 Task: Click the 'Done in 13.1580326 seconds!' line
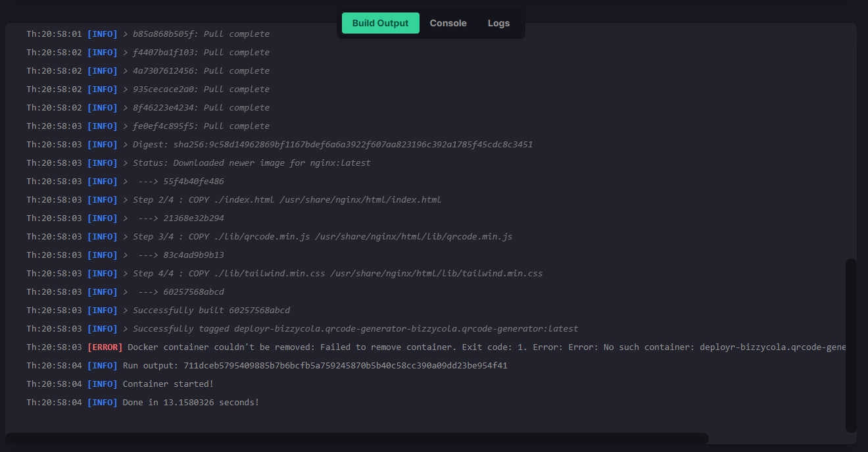tap(191, 402)
